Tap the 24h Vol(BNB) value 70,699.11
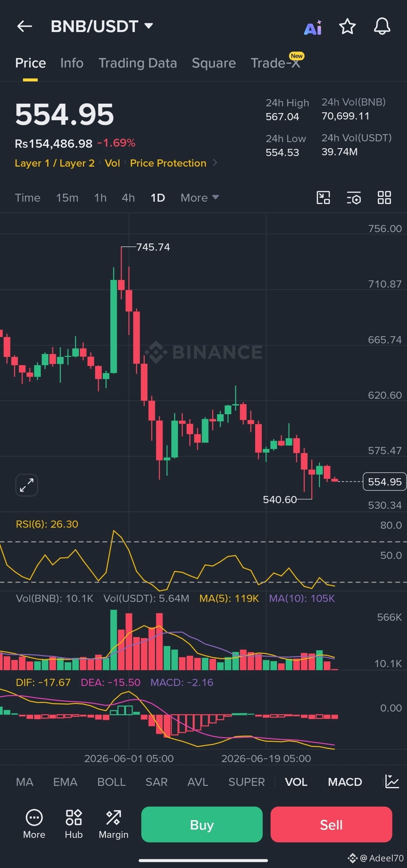The height and width of the screenshot is (868, 407). (x=345, y=116)
